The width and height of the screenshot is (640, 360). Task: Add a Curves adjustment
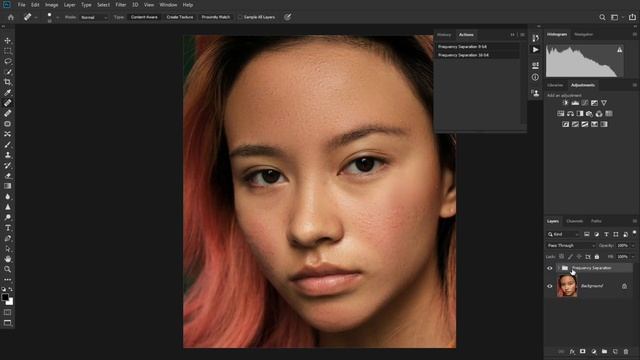tap(585, 103)
